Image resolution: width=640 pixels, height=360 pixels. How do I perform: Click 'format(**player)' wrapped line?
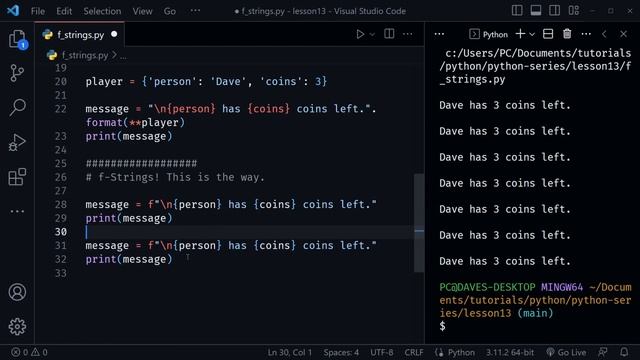click(x=135, y=122)
